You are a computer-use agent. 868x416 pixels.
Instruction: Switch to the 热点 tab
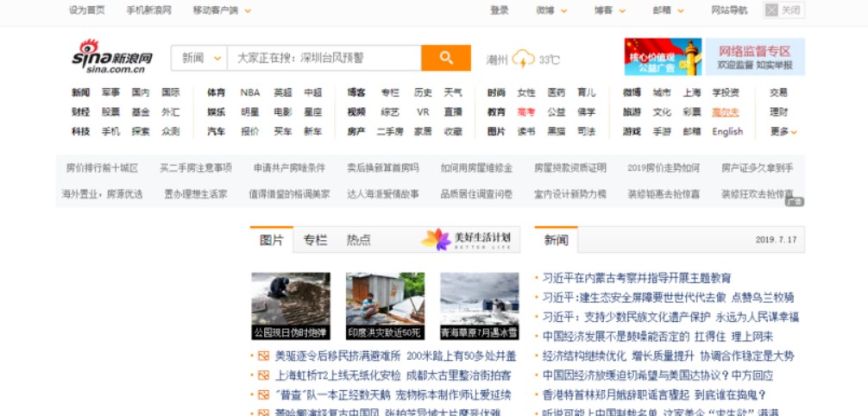[358, 240]
